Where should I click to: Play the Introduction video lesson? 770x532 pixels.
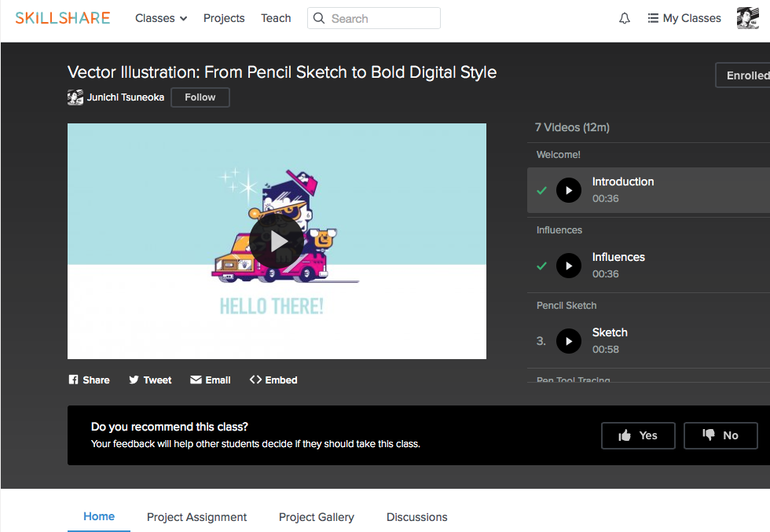[569, 190]
